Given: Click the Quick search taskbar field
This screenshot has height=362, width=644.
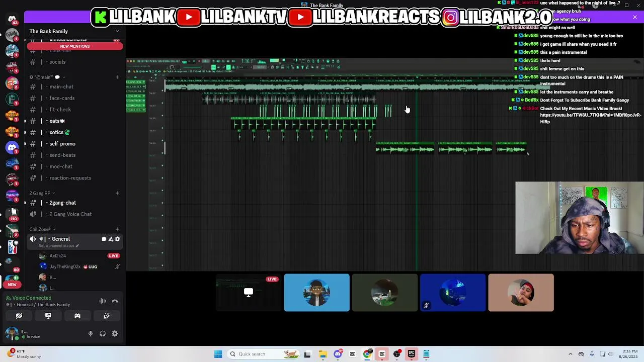Looking at the screenshot, I should point(262,354).
